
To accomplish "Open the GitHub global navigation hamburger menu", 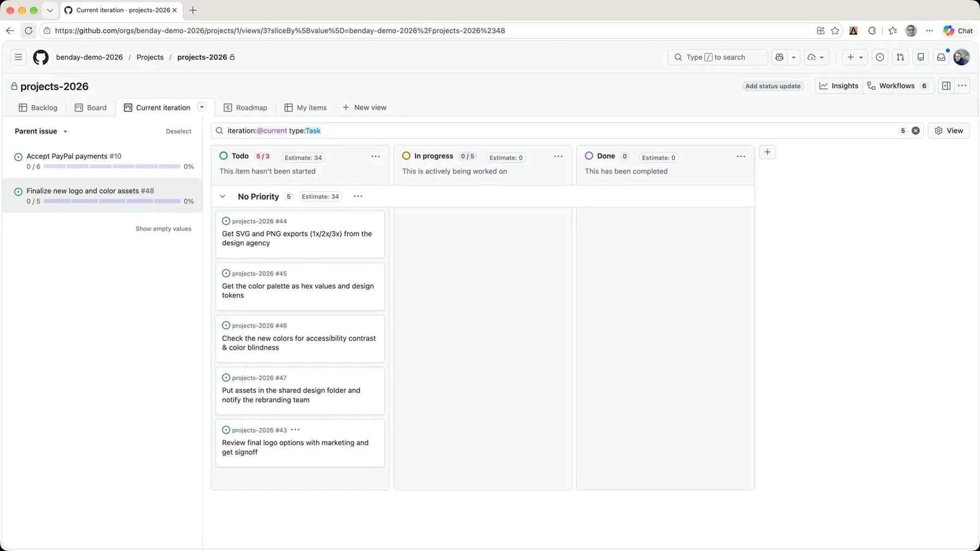I will [19, 57].
